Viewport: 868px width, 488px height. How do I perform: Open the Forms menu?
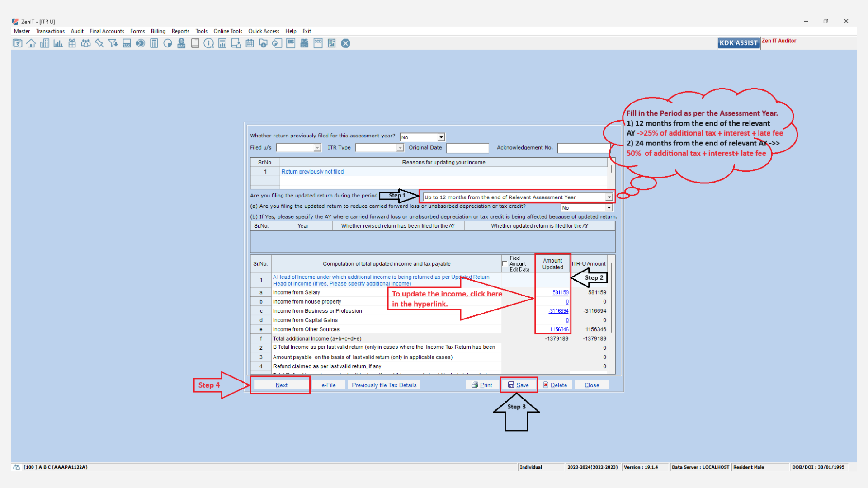137,31
